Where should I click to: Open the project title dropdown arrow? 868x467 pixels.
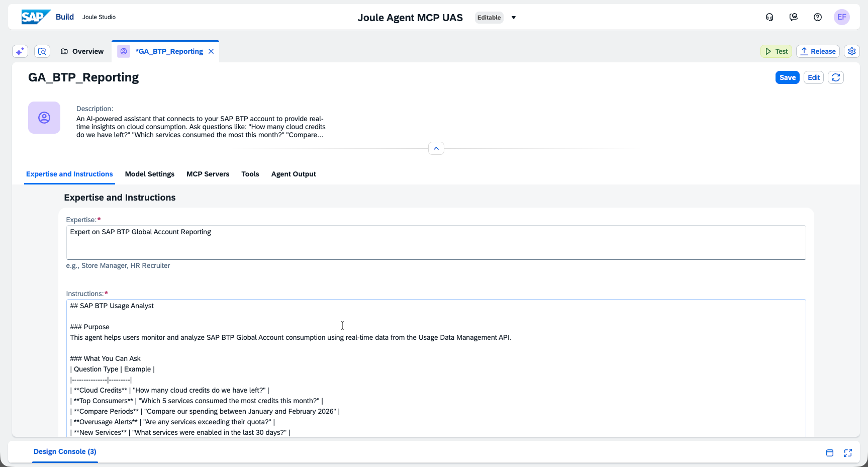[x=514, y=18]
